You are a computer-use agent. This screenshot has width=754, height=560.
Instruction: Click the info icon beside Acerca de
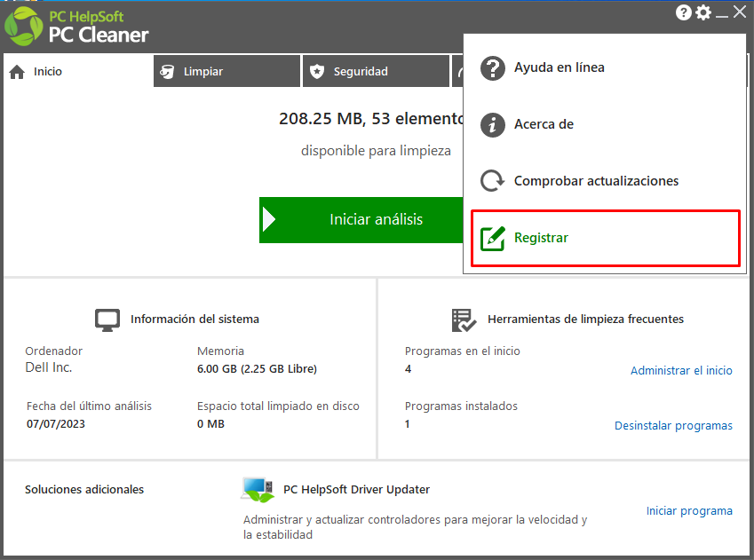pos(493,124)
